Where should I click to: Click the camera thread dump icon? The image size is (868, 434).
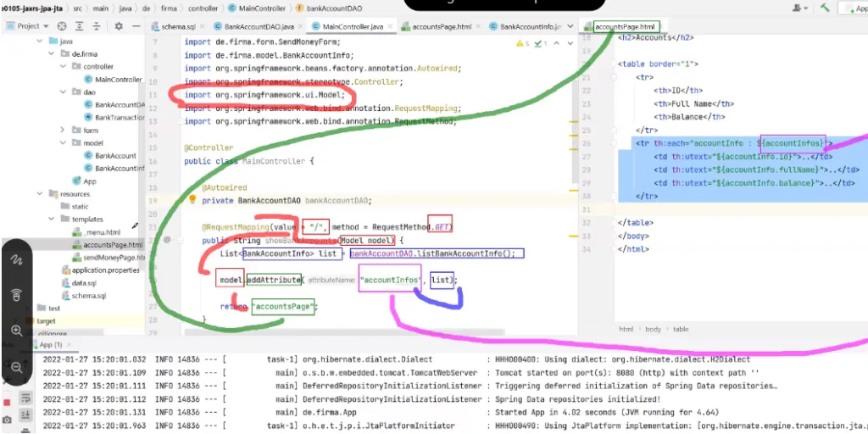[x=7, y=420]
